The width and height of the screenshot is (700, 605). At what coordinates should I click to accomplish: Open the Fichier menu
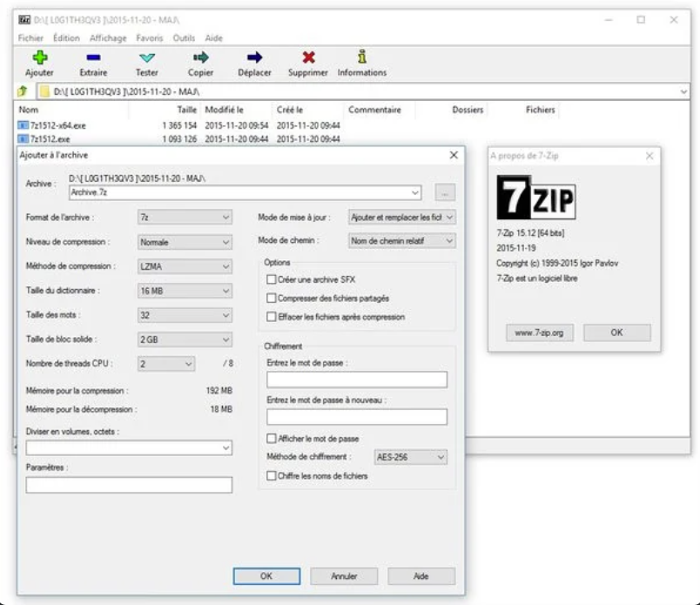pyautogui.click(x=30, y=38)
